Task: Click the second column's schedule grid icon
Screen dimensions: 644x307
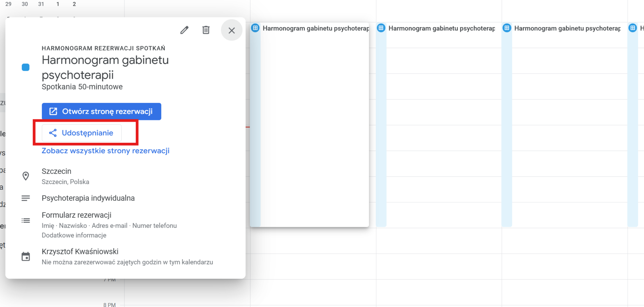Action: [381, 28]
